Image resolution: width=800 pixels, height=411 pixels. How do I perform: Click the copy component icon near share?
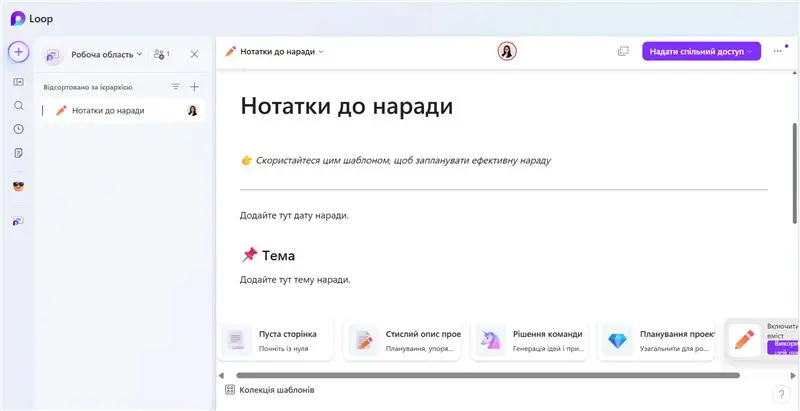(622, 51)
